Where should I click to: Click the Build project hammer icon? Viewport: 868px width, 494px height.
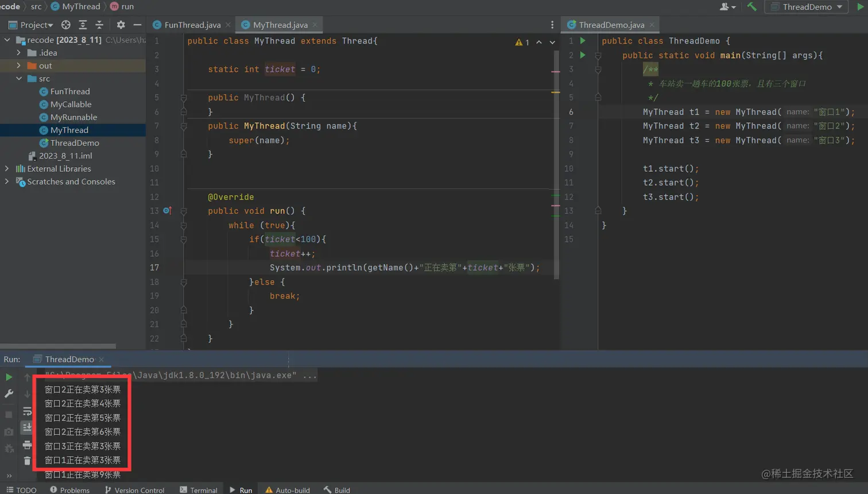[751, 7]
